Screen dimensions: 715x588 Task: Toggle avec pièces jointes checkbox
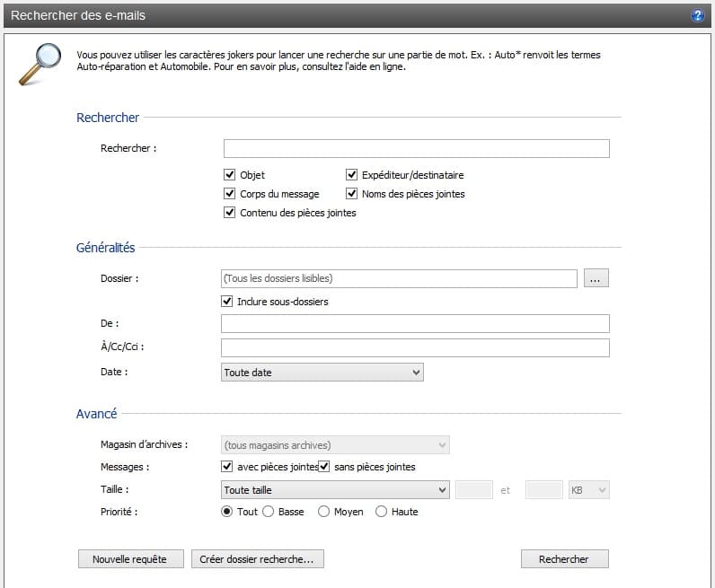pyautogui.click(x=227, y=467)
